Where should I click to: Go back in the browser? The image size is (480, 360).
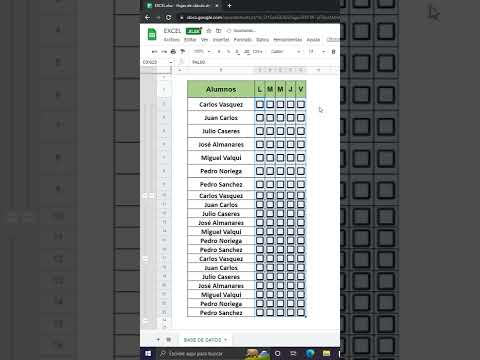point(148,17)
